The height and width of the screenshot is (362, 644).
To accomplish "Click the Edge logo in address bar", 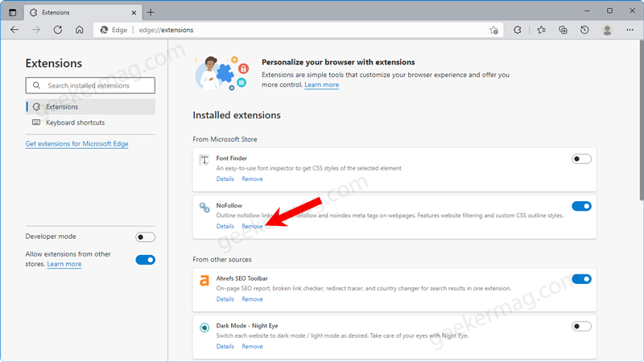I will pos(105,30).
